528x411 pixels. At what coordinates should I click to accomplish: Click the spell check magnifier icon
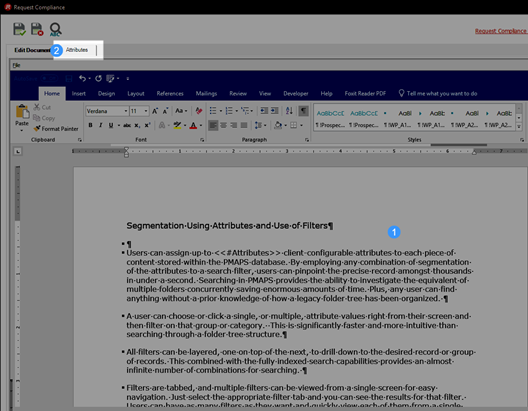point(55,30)
